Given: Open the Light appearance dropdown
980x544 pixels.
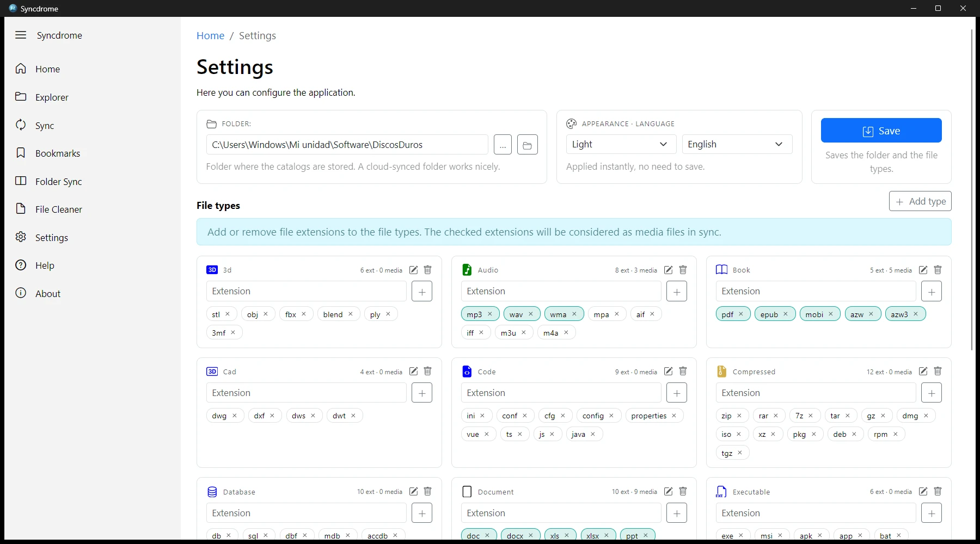Looking at the screenshot, I should click(621, 144).
